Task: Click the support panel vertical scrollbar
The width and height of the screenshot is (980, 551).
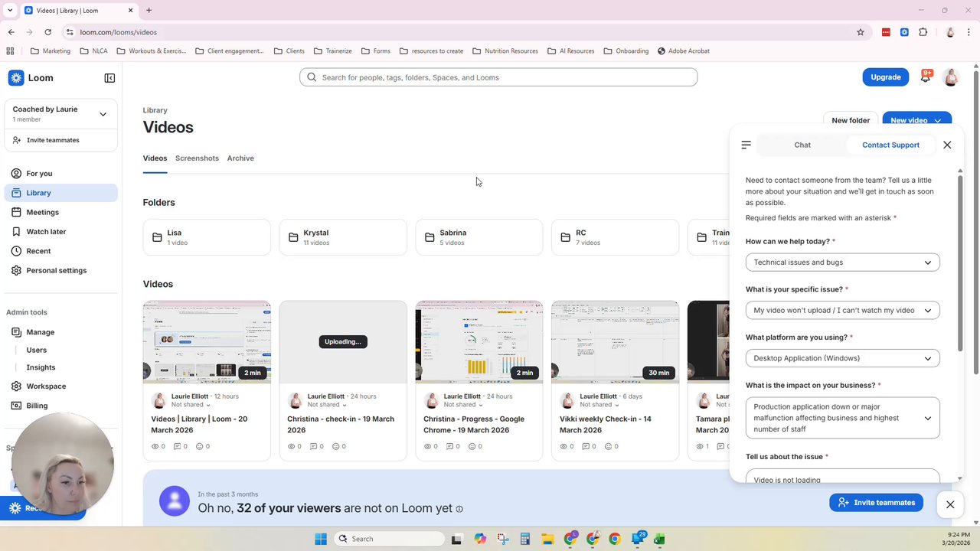Action: click(960, 264)
